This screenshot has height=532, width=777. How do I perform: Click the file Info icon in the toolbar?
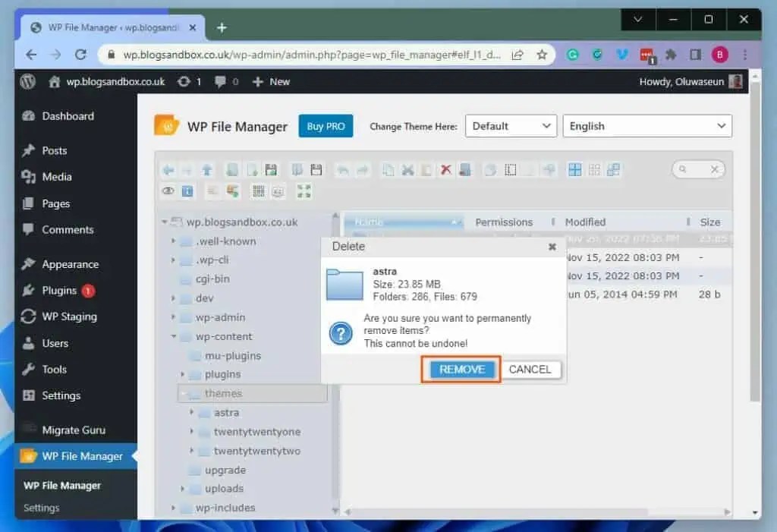tap(187, 191)
